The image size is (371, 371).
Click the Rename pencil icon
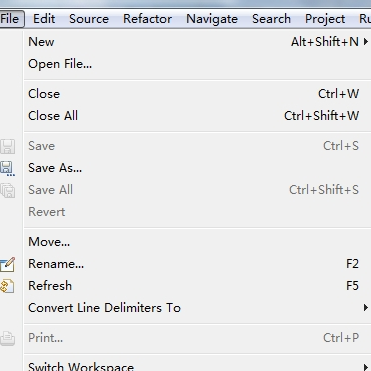(7, 264)
